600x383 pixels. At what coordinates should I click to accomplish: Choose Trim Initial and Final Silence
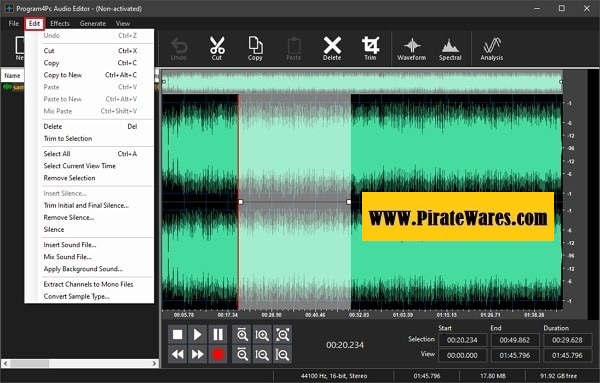pyautogui.click(x=90, y=205)
